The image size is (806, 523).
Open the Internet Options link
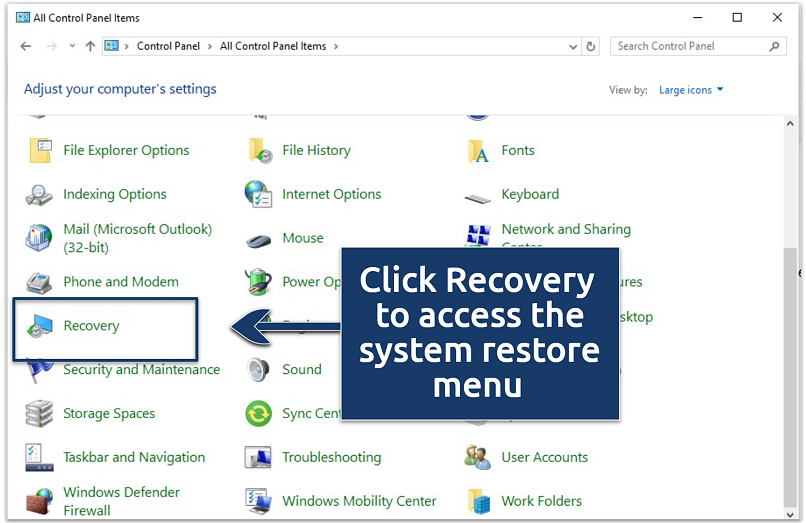331,195
